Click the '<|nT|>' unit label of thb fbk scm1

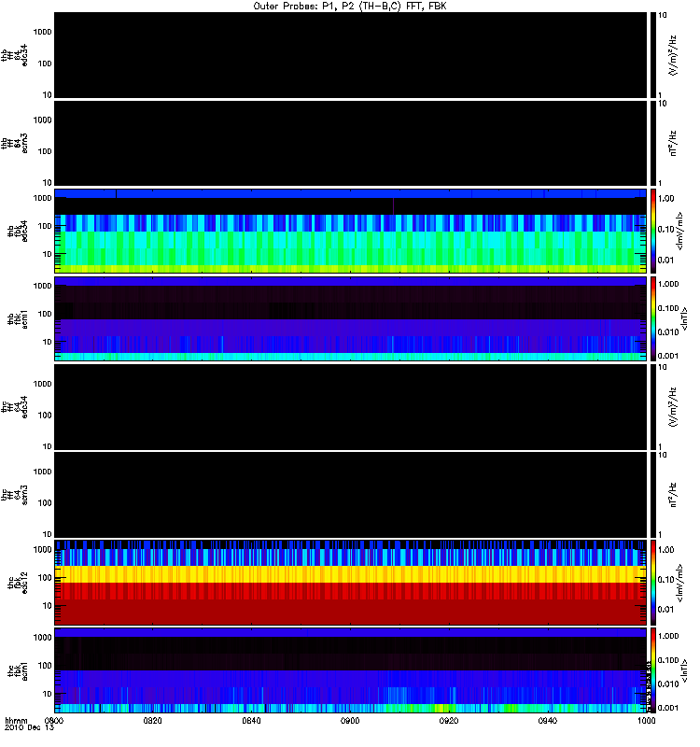[684, 319]
